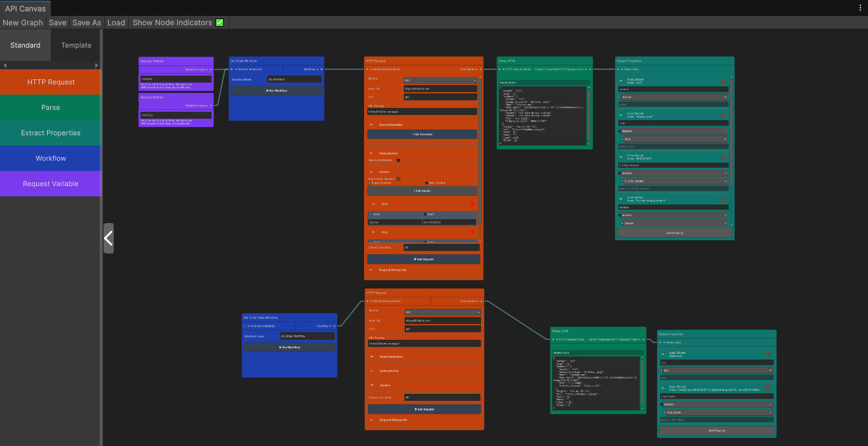Image resolution: width=868 pixels, height=446 pixels.
Task: Click the vertical scrollbar of the upper Extract Properties node
Action: pos(731,132)
